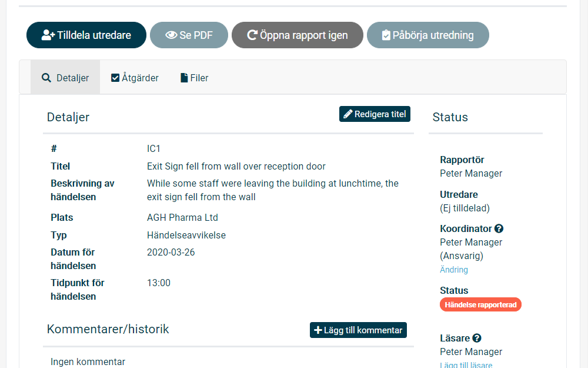Click the Lägg till läsare link
The height and width of the screenshot is (368, 588).
click(x=466, y=365)
